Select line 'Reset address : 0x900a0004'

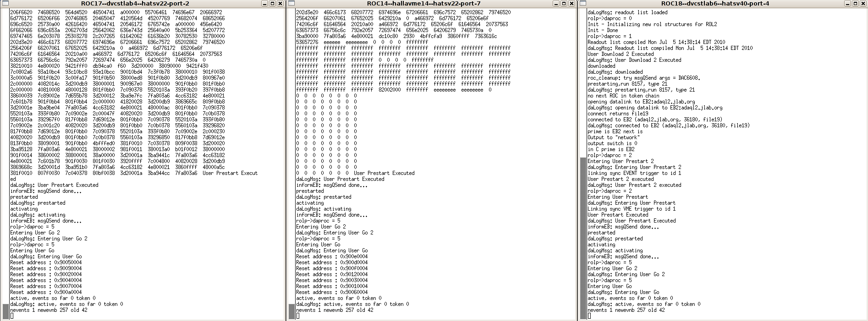coord(46,292)
